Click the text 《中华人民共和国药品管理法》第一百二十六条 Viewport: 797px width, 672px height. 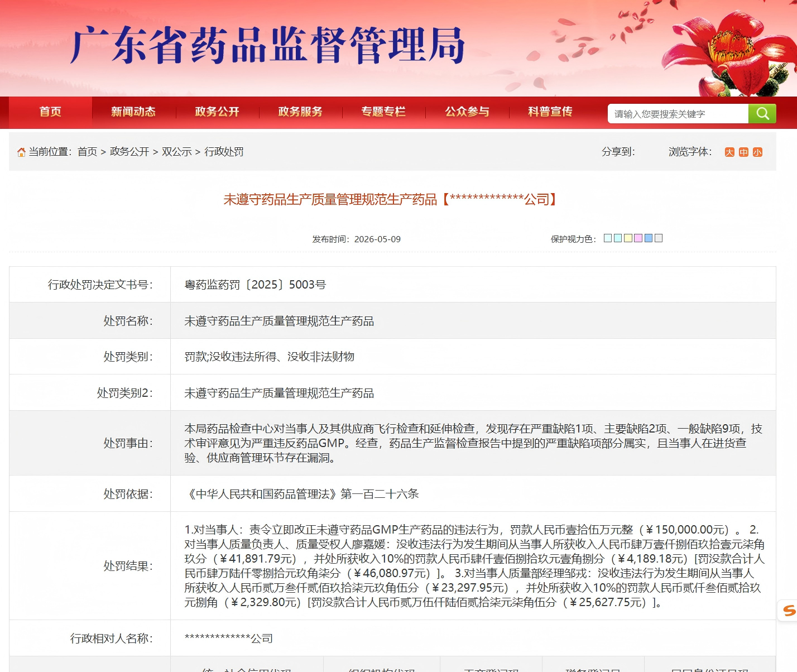[301, 494]
